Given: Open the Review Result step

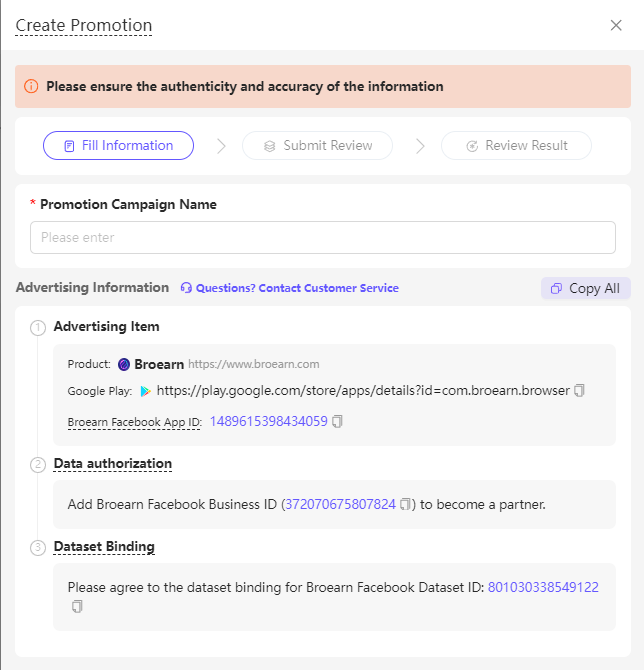Looking at the screenshot, I should 516,146.
